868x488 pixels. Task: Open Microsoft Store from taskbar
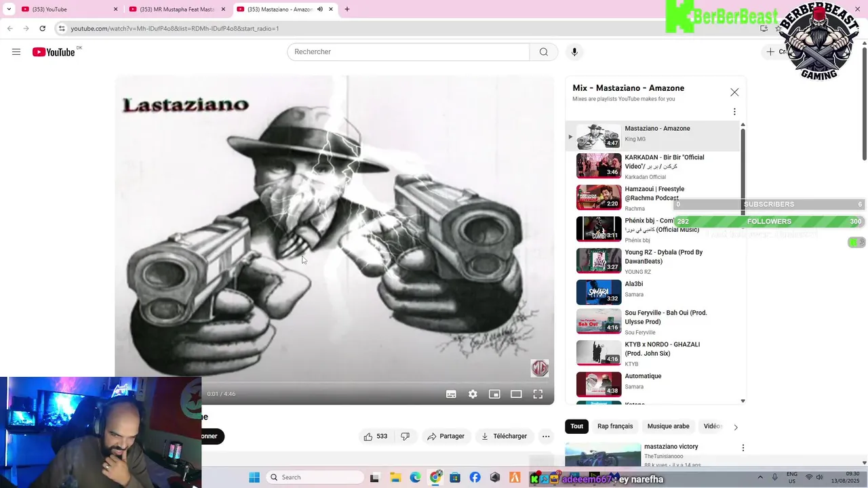click(455, 477)
